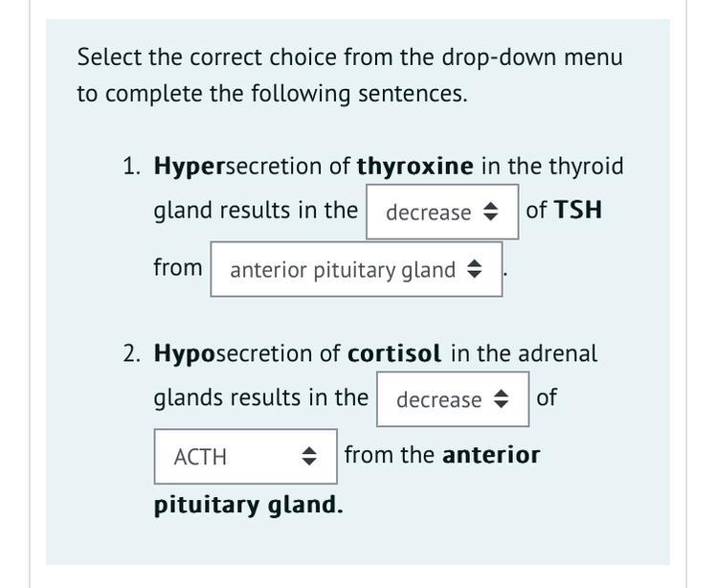716x588 pixels.
Task: Click the bold word anterior after 'from the'
Action: pyautogui.click(x=491, y=455)
